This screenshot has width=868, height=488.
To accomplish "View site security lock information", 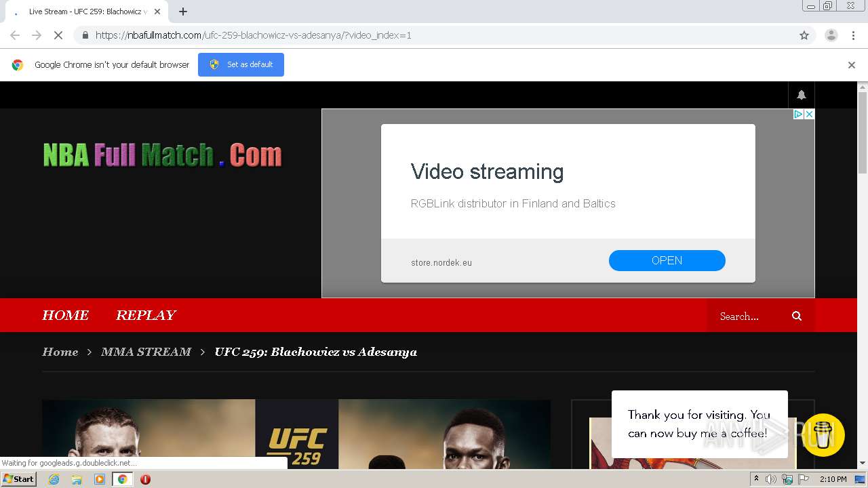I will [85, 35].
